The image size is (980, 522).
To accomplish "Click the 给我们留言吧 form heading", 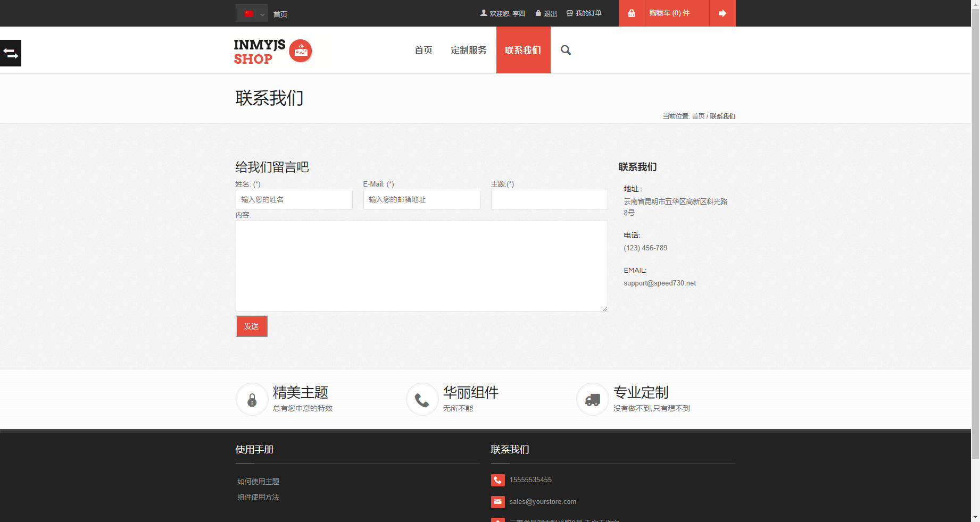I will click(272, 167).
